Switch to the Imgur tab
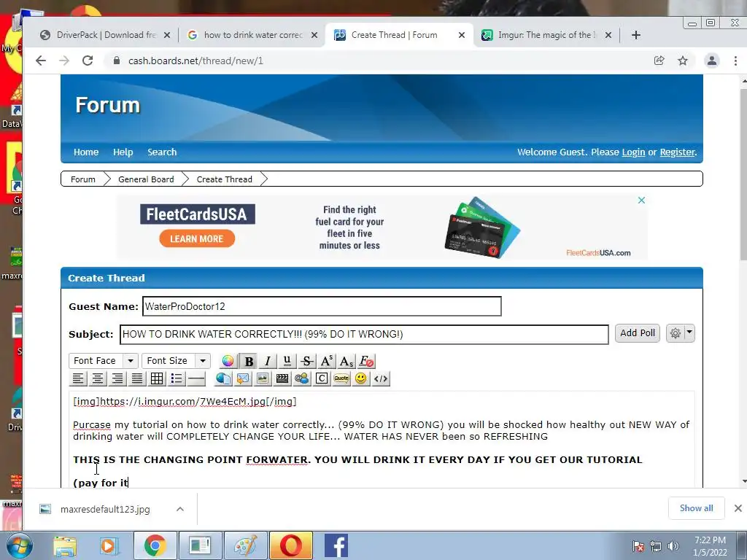Image resolution: width=747 pixels, height=560 pixels. pyautogui.click(x=546, y=35)
